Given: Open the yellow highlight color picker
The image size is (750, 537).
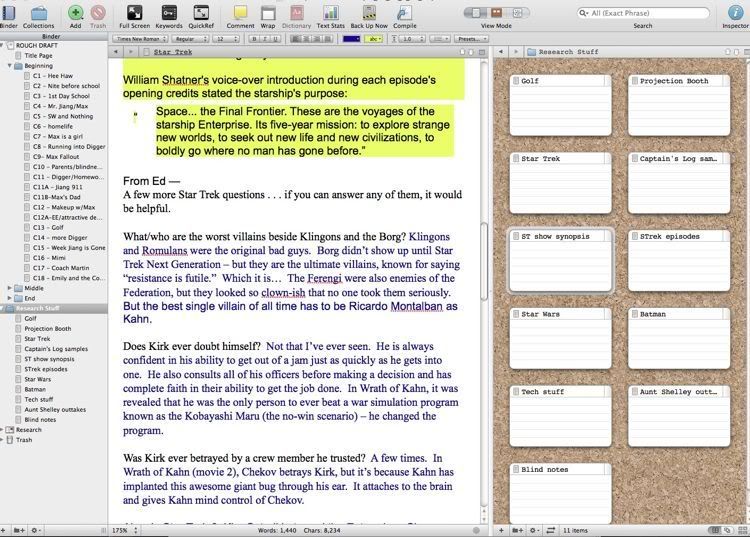Looking at the screenshot, I should (374, 39).
